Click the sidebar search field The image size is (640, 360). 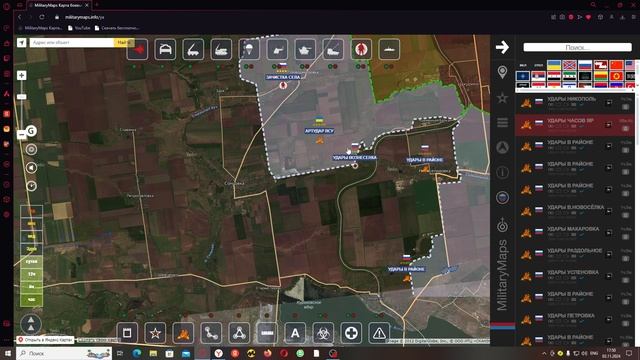[577, 47]
